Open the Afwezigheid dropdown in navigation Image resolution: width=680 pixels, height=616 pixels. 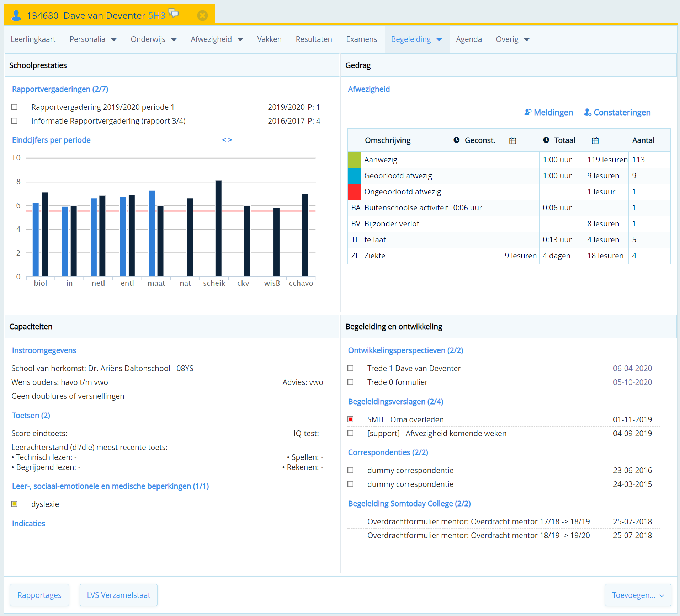[x=217, y=39]
